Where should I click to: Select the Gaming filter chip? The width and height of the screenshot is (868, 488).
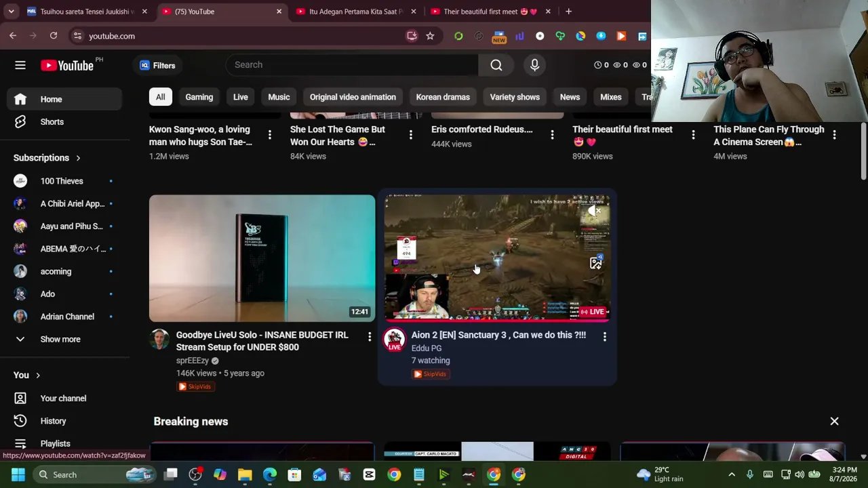(199, 97)
